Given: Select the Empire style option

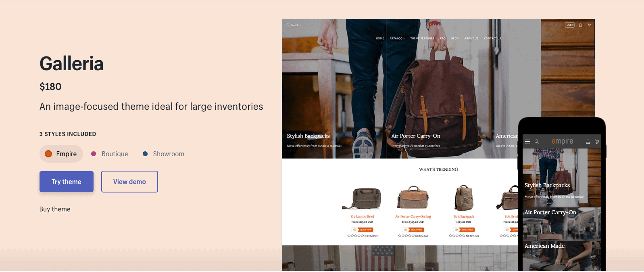Looking at the screenshot, I should tap(61, 154).
